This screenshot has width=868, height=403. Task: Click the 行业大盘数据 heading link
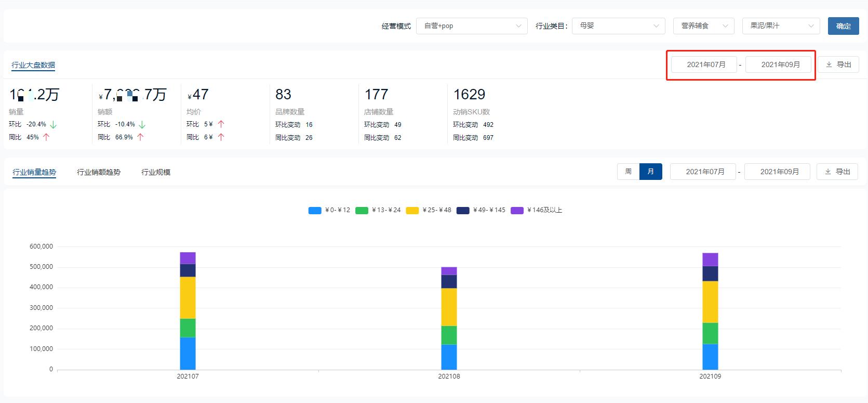(33, 65)
